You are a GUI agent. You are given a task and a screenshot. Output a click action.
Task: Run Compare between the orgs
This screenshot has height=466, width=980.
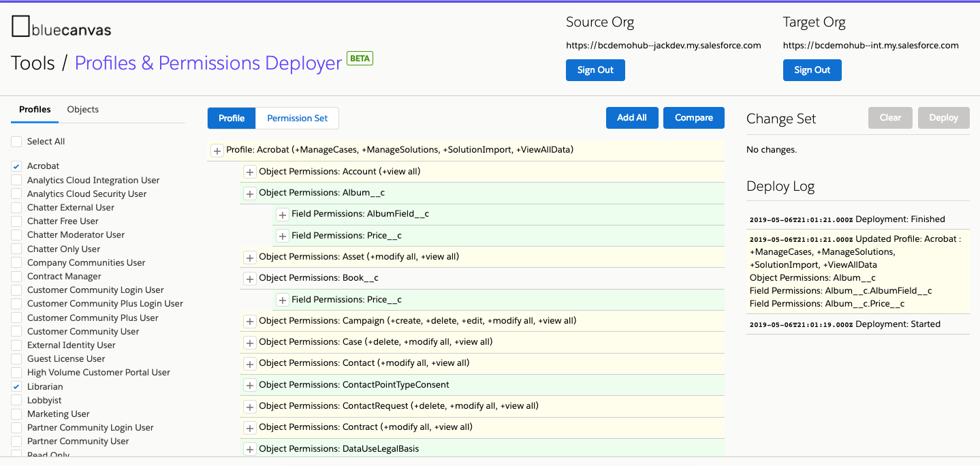(694, 118)
